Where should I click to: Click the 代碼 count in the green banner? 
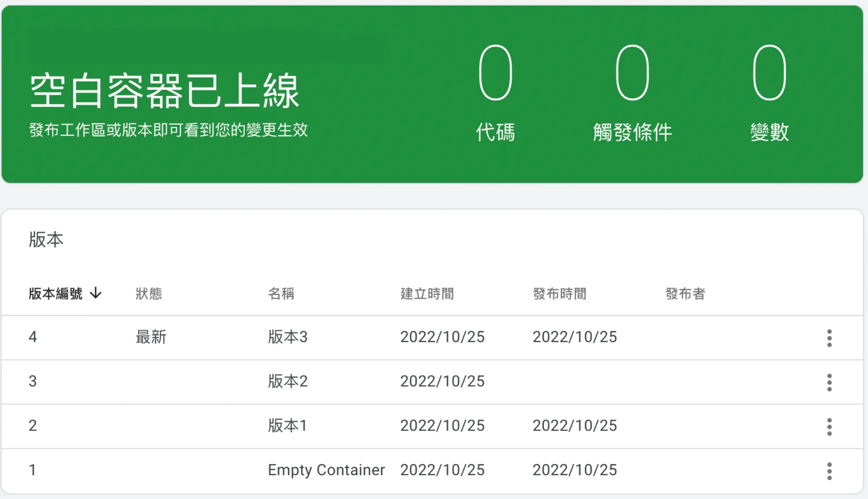[495, 73]
